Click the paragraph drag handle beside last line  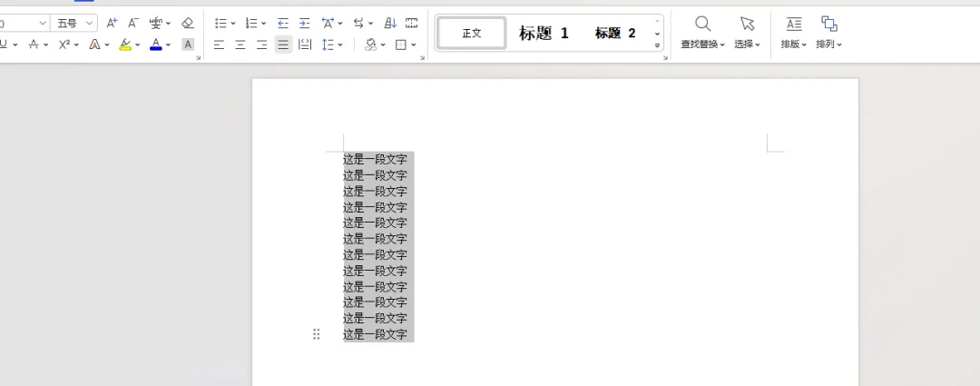coord(317,334)
